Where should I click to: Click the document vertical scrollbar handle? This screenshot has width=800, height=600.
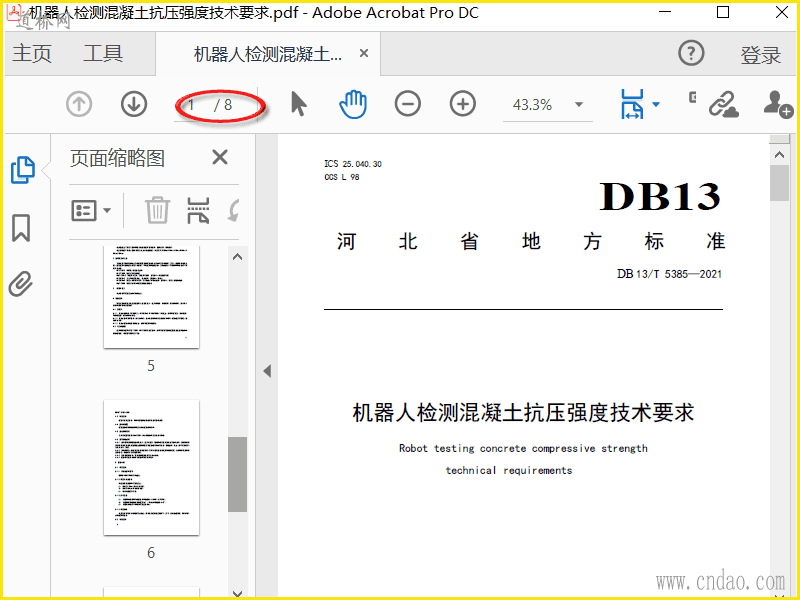tap(779, 183)
